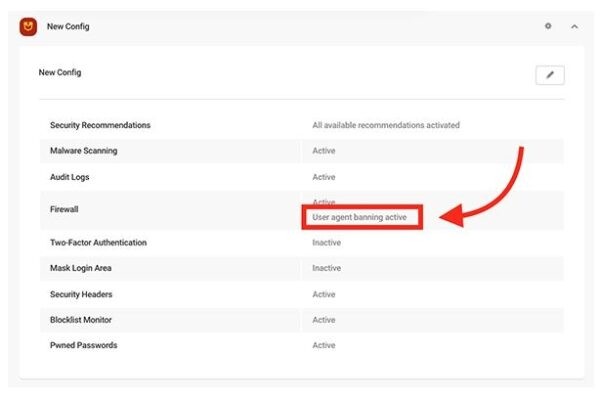Click the Mask Login Area row label
Viewport: 600px width, 399px height.
81,268
